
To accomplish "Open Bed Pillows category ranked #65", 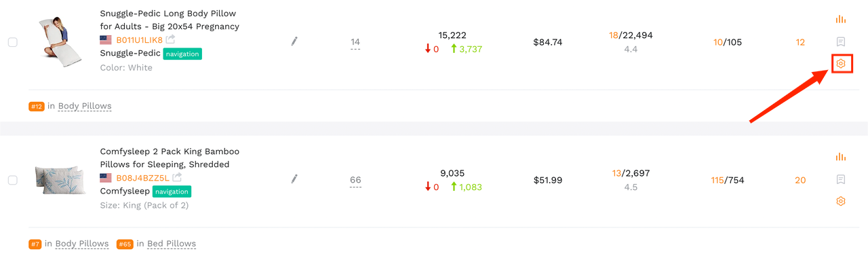I will point(172,244).
